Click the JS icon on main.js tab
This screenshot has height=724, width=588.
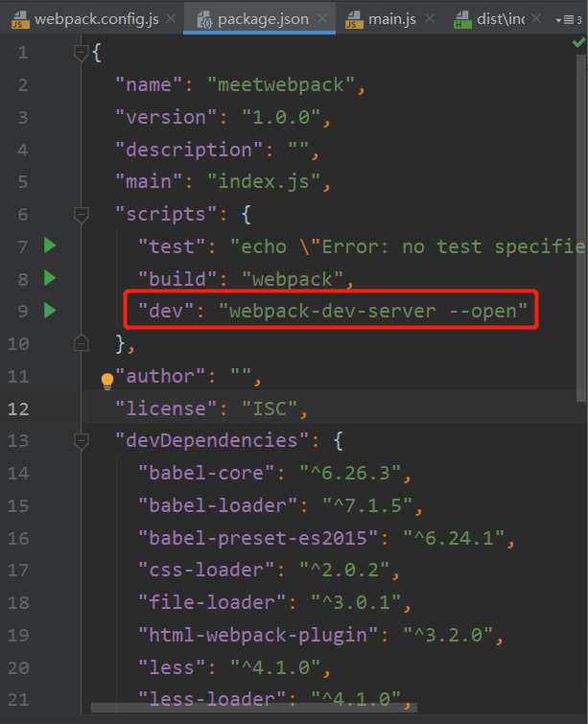point(354,20)
